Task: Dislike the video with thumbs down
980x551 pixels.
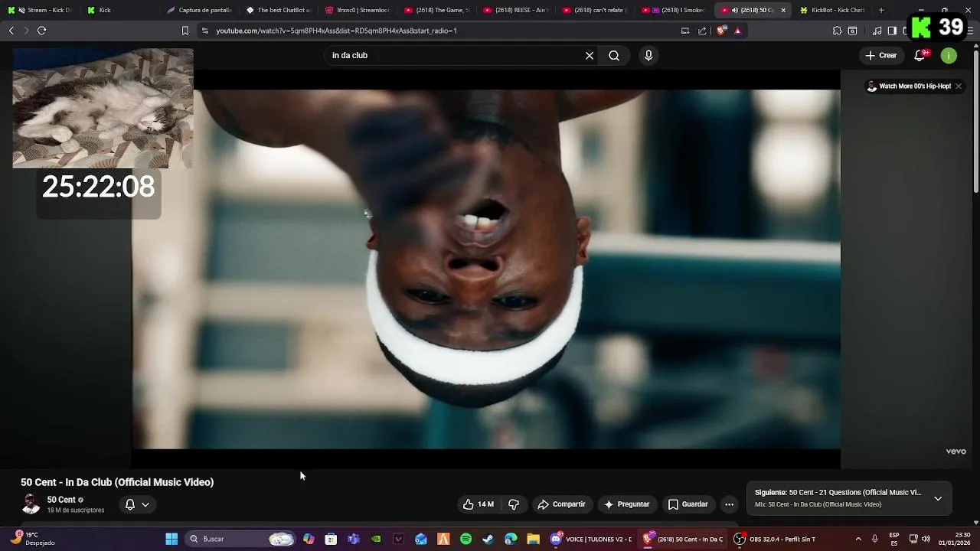Action: click(x=514, y=504)
